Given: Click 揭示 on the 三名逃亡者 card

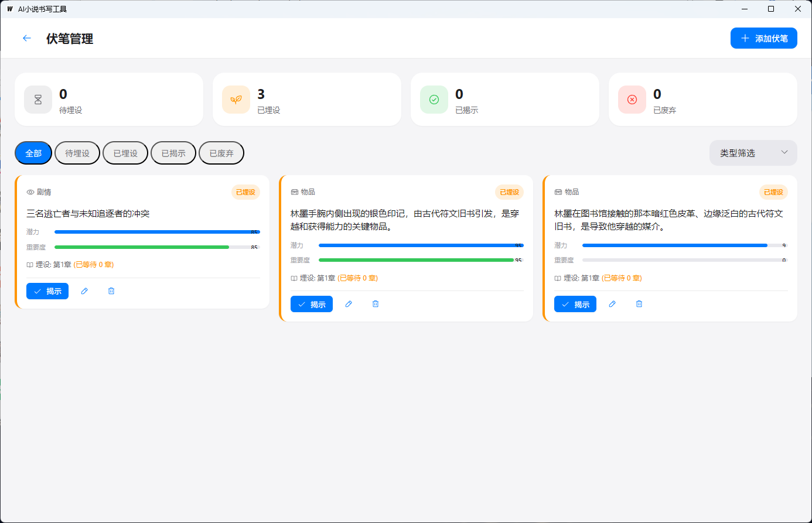Looking at the screenshot, I should click(47, 291).
